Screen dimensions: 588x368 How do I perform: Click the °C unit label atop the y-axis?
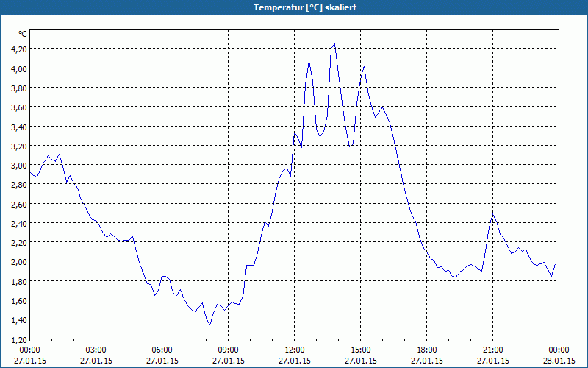pos(23,34)
